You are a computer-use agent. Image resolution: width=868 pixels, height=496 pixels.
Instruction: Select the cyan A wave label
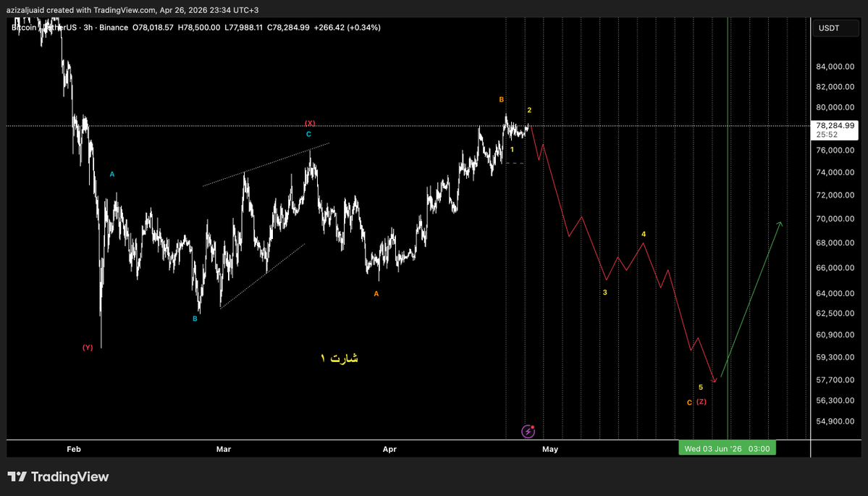111,175
